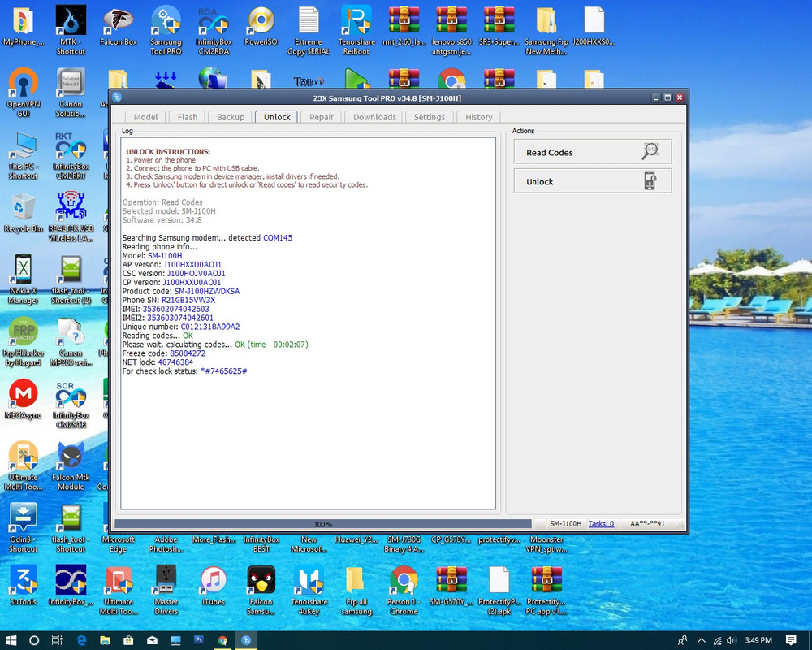Open the mrt_2.60 archive icon
Image resolution: width=812 pixels, height=650 pixels.
[x=404, y=27]
